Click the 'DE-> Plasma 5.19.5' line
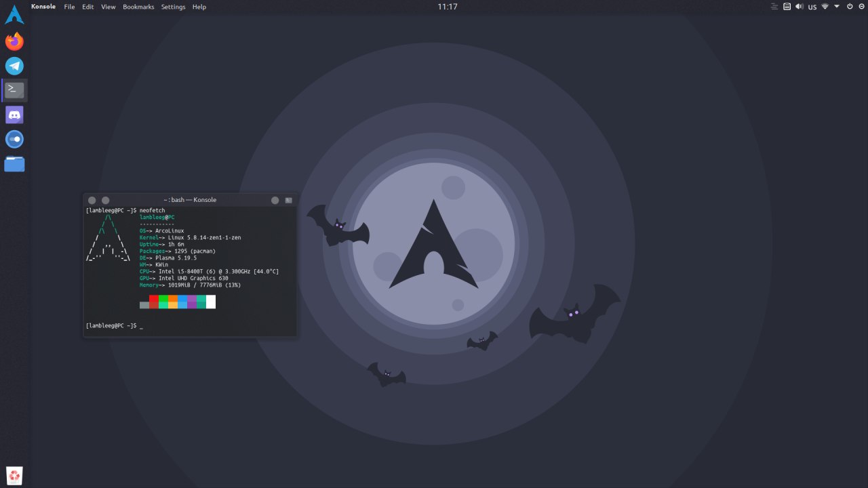Image resolution: width=868 pixels, height=488 pixels. coord(168,258)
